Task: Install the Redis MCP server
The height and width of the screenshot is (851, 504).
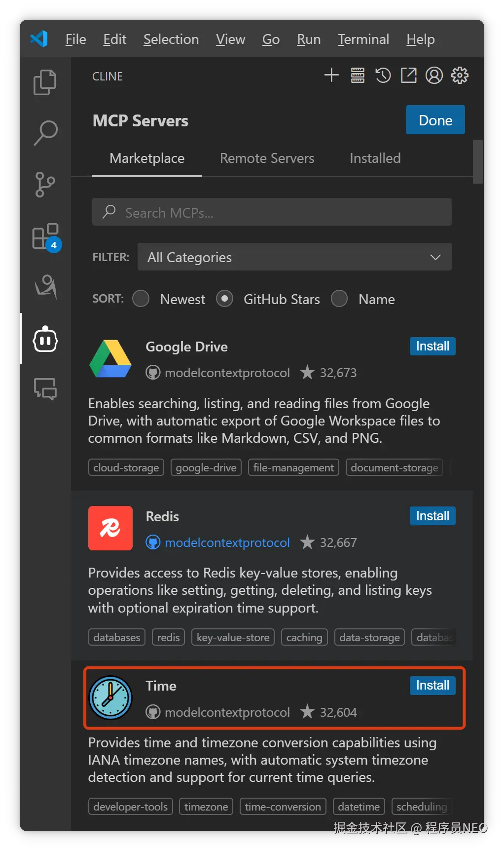Action: [x=432, y=516]
